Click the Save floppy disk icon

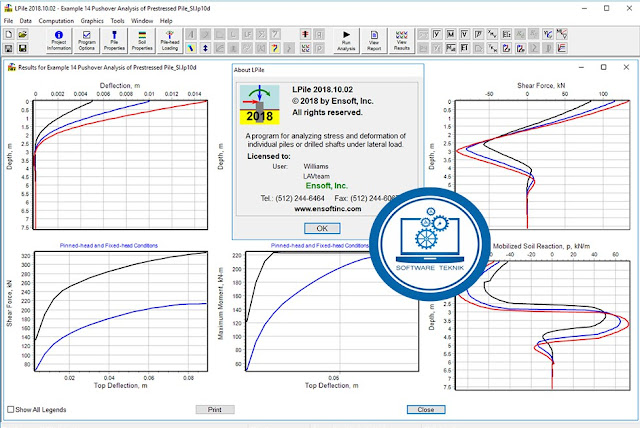tap(9, 48)
